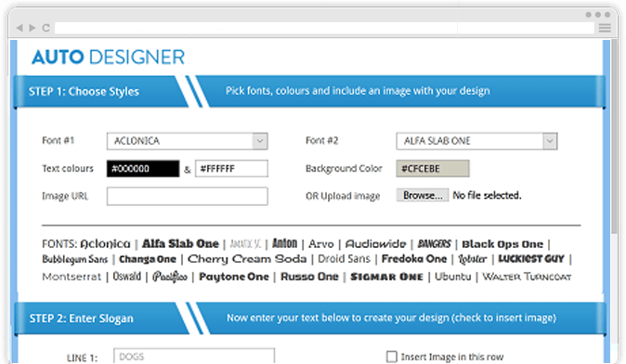
Task: Click the Walter Turncoat font sample
Action: (x=527, y=277)
